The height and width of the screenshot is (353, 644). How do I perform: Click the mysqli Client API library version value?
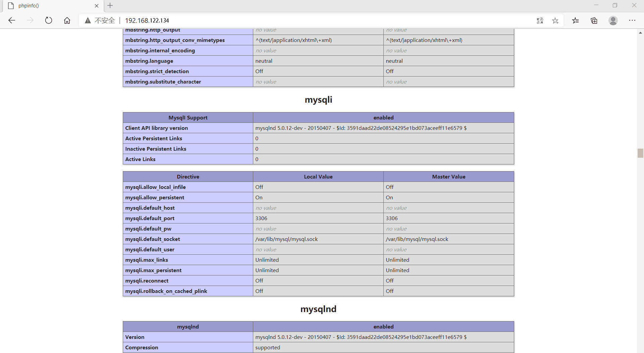361,128
